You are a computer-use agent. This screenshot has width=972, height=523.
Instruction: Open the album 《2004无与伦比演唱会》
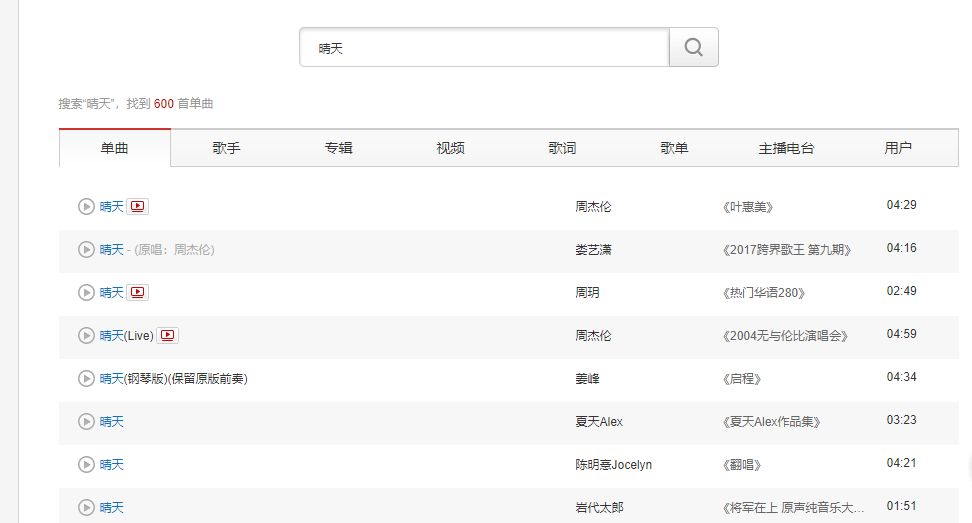point(784,336)
